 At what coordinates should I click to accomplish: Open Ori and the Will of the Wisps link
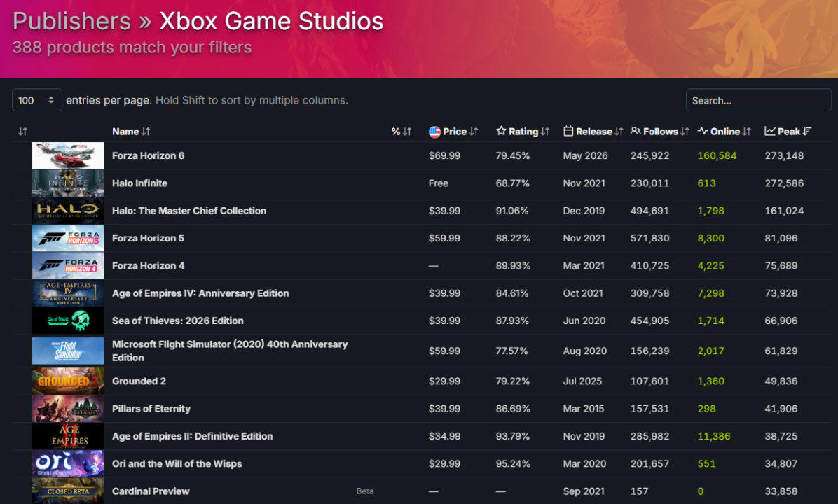point(177,464)
